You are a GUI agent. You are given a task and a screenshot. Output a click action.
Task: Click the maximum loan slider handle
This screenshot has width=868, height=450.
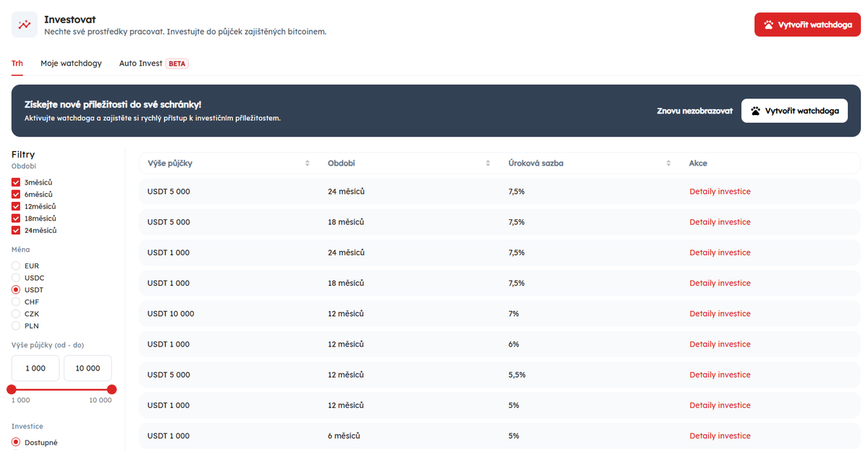click(111, 389)
